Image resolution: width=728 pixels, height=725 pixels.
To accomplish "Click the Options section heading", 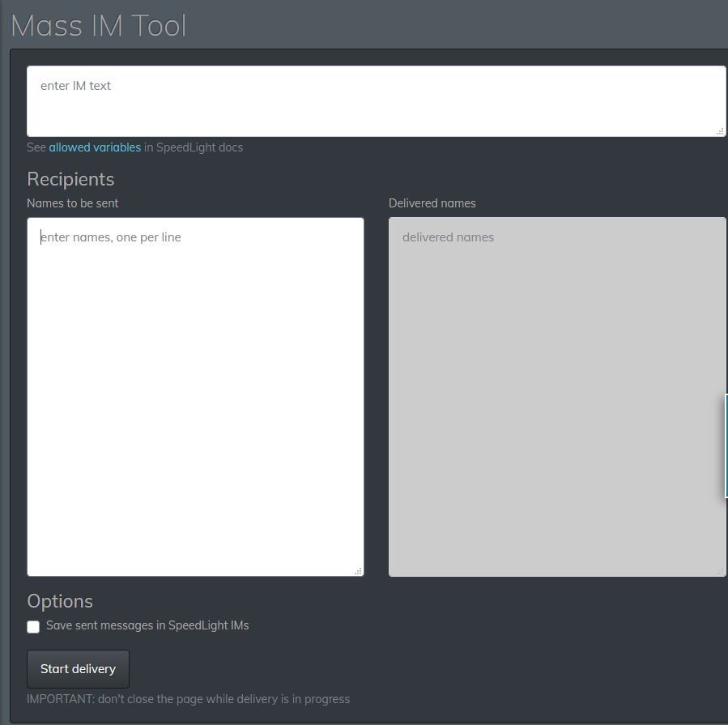I will [x=60, y=601].
